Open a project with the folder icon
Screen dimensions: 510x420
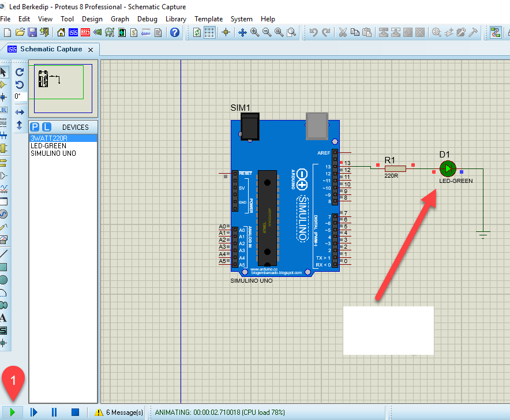(x=20, y=32)
